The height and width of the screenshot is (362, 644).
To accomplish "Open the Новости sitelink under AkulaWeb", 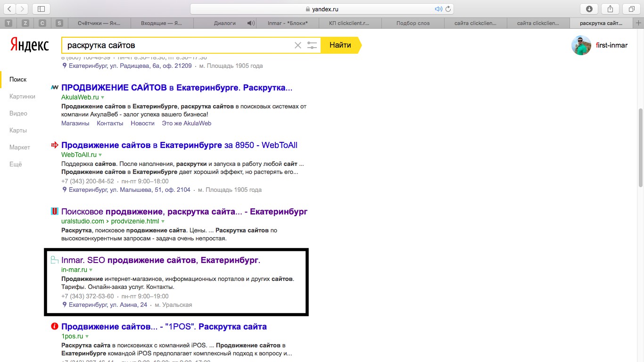I will click(x=143, y=123).
